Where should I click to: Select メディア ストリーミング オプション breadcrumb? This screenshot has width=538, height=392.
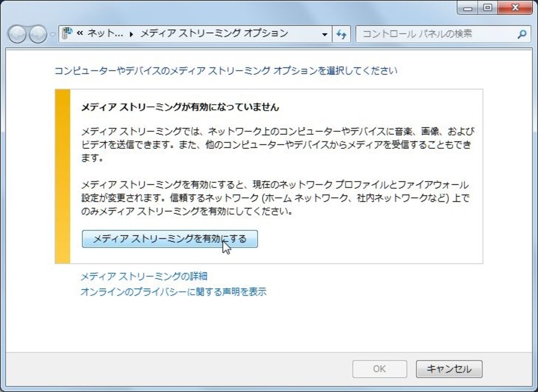[214, 34]
